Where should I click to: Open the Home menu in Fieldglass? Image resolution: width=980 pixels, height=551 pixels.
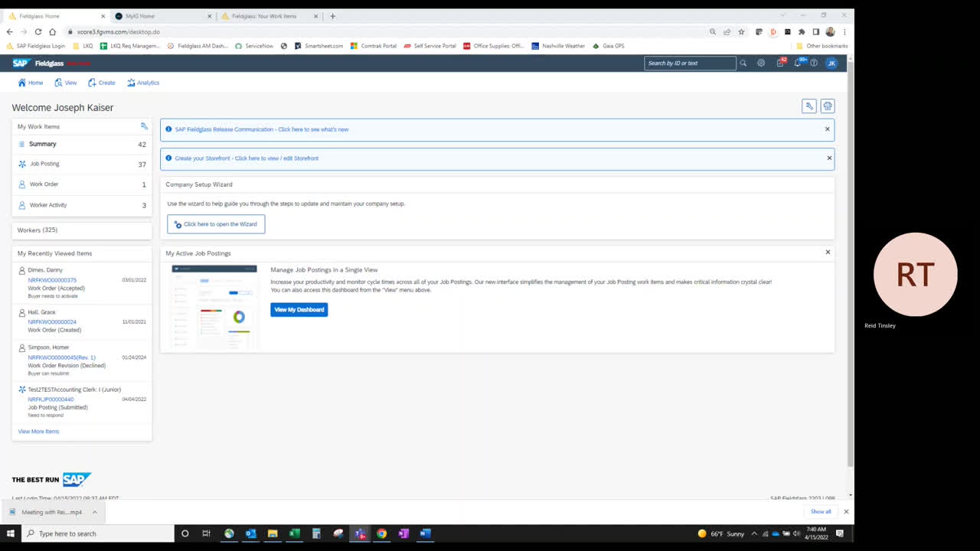click(31, 83)
